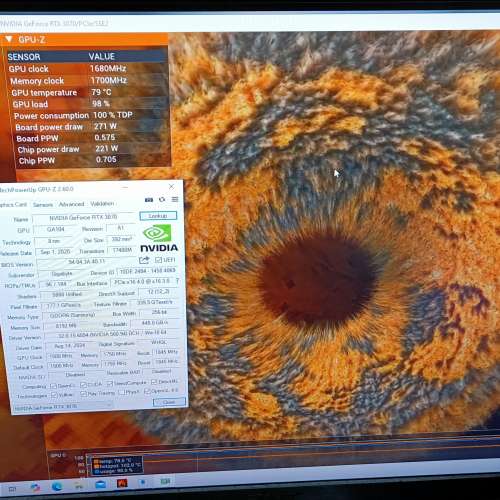Take a GPU-Z screenshot with the camera icon
The width and height of the screenshot is (500, 500).
coord(149,199)
